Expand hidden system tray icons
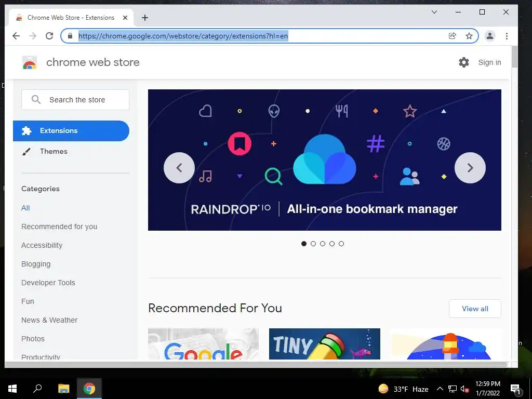The height and width of the screenshot is (399, 532). (x=440, y=389)
